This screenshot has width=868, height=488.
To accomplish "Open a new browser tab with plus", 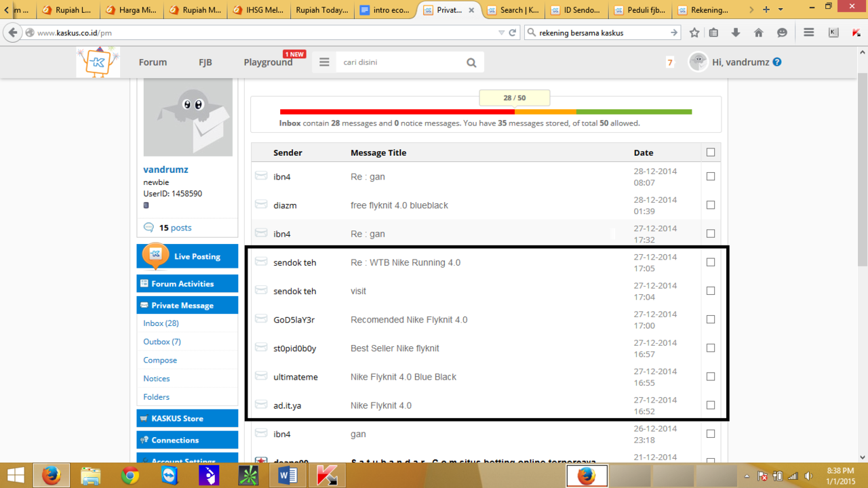I will [x=766, y=9].
